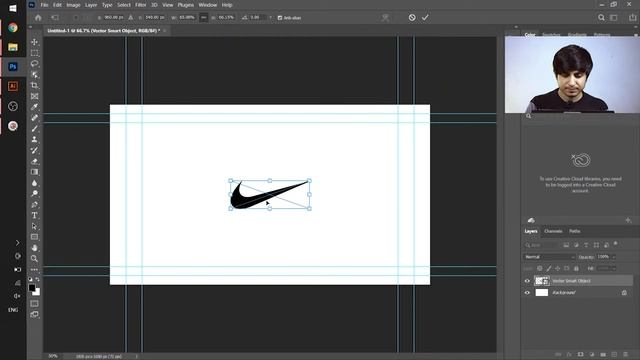Image resolution: width=640 pixels, height=360 pixels.
Task: Toggle the layer filtering switch
Action: point(616,244)
